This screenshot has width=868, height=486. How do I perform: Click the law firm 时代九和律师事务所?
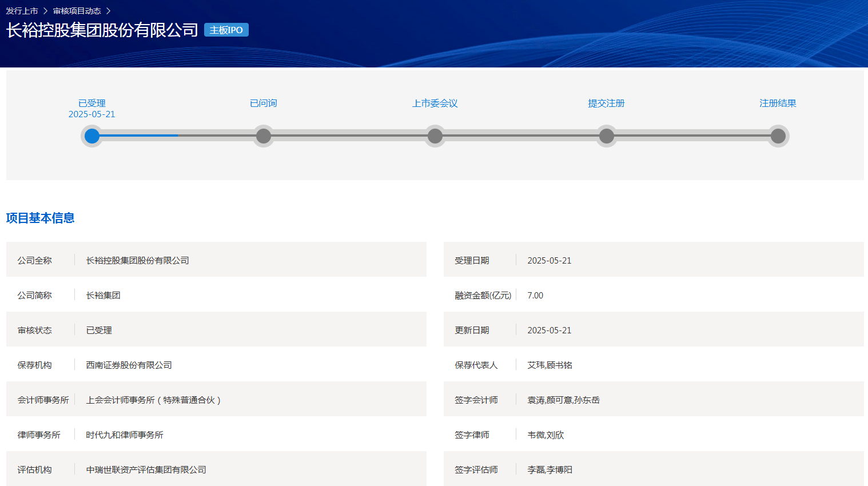(125, 435)
